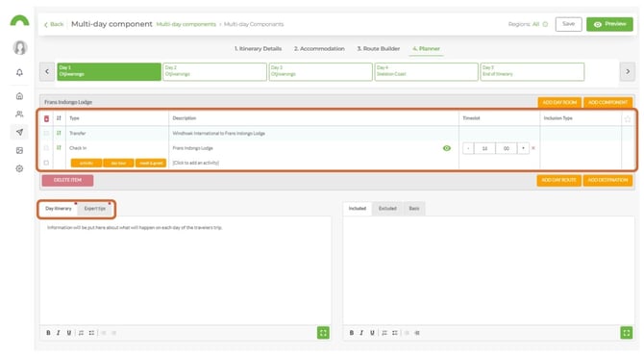Open the settings gear in sidebar
The image size is (644, 356).
coord(19,168)
